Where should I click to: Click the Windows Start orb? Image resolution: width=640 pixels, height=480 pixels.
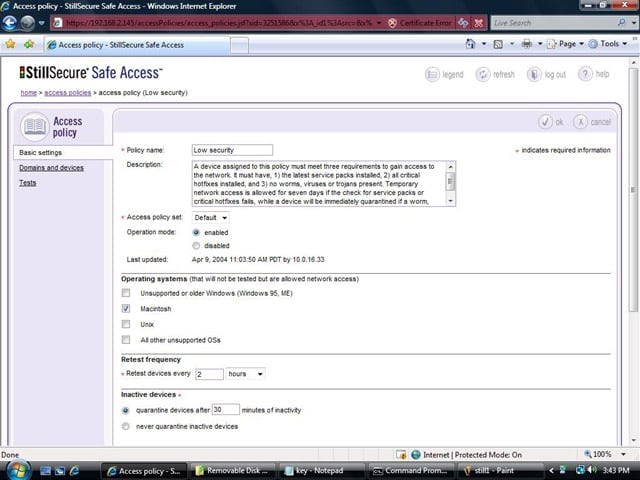pos(18,470)
